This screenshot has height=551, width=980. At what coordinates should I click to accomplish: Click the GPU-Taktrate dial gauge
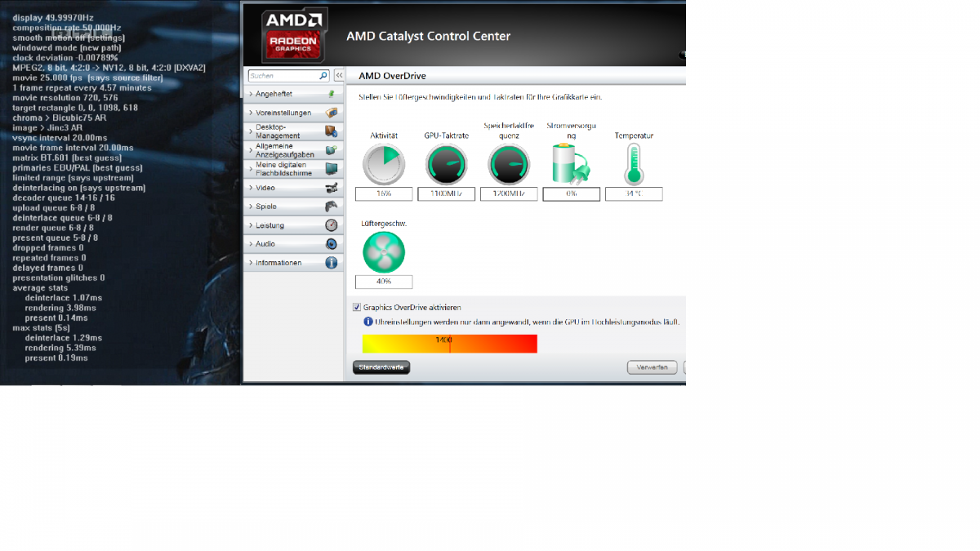446,164
